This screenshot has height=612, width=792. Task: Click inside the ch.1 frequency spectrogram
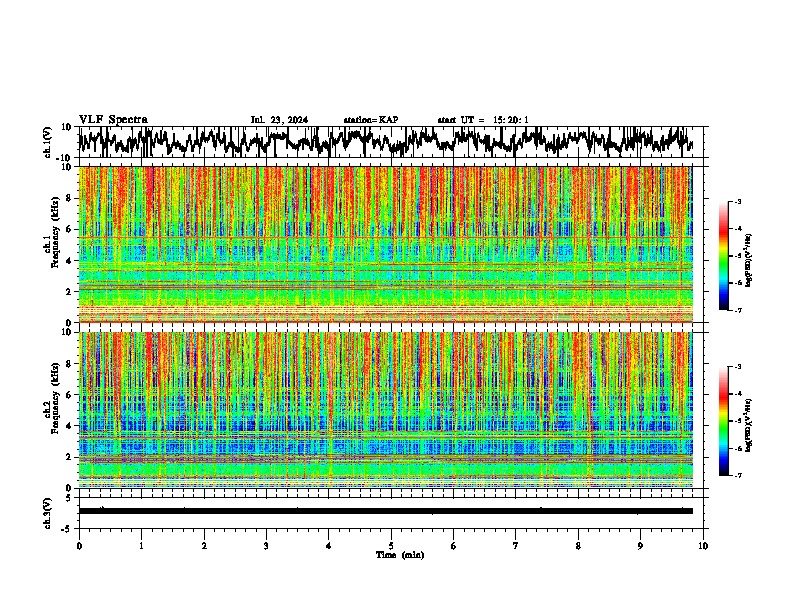coord(386,244)
